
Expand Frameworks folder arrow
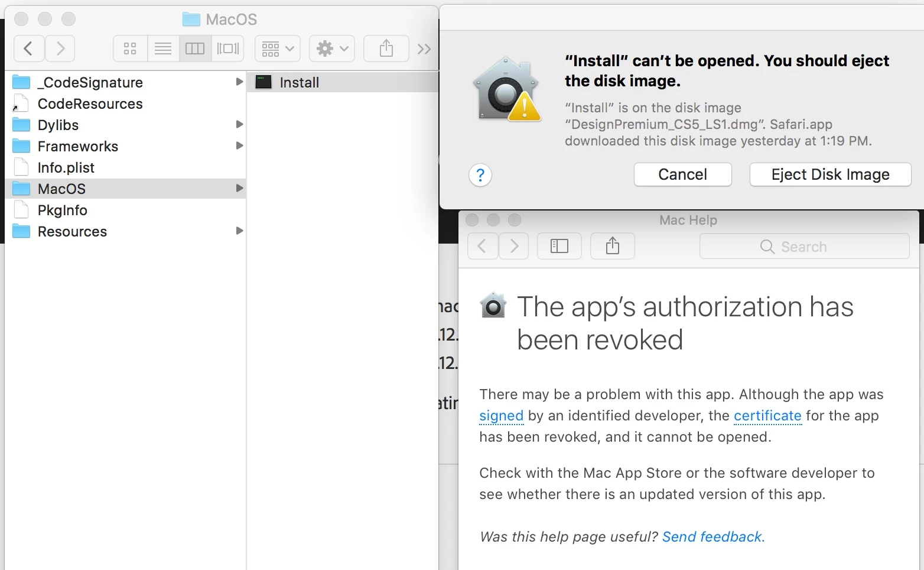coord(239,145)
